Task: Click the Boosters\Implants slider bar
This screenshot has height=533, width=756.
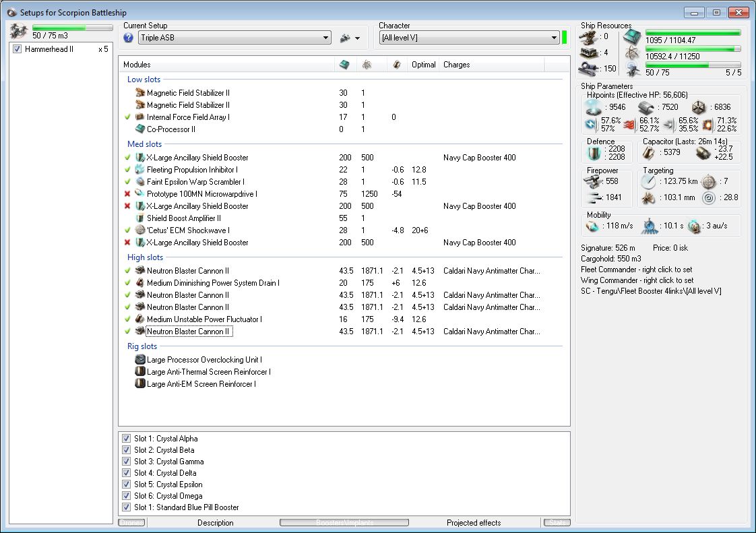Action: (344, 522)
